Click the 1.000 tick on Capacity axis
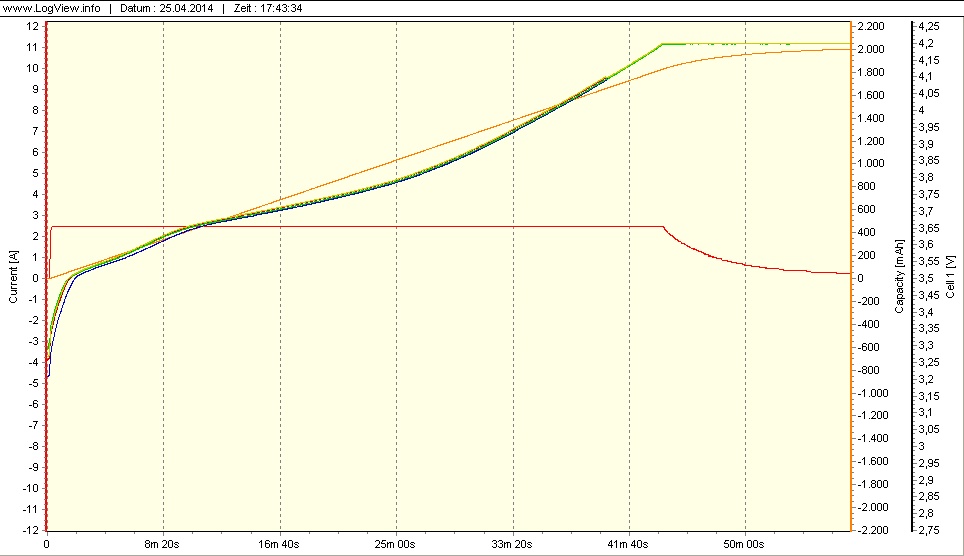The width and height of the screenshot is (964, 556). tap(870, 163)
